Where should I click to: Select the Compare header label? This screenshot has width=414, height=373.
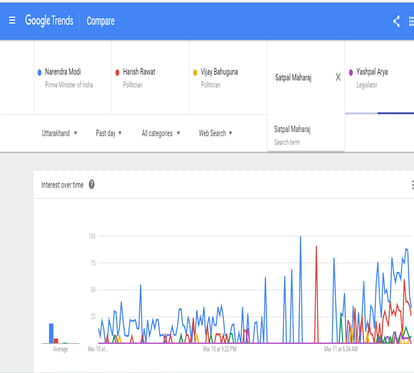(100, 21)
